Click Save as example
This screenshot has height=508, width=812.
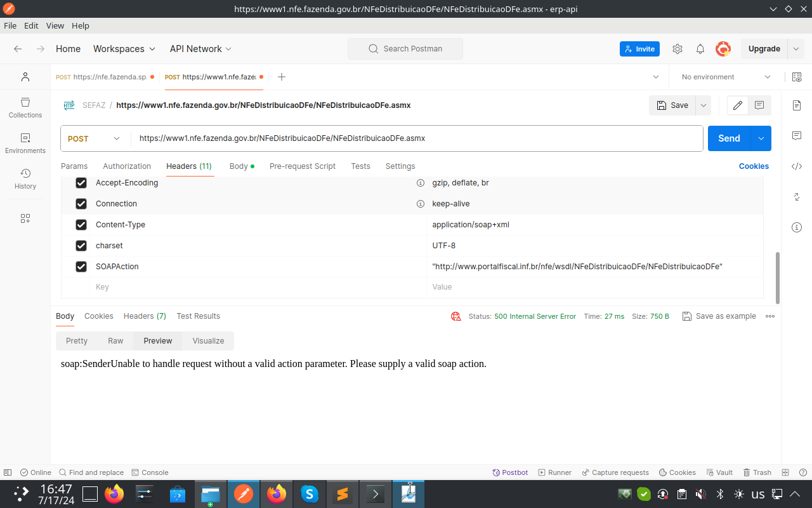(x=719, y=316)
